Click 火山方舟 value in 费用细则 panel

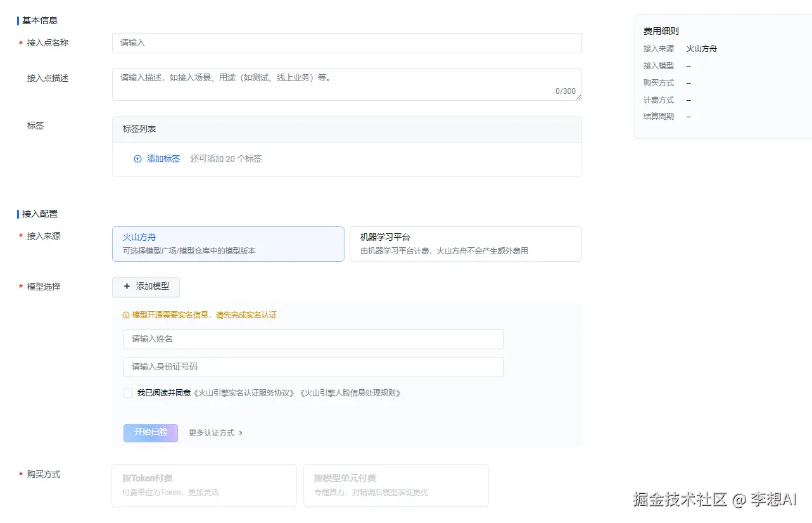[x=702, y=49]
